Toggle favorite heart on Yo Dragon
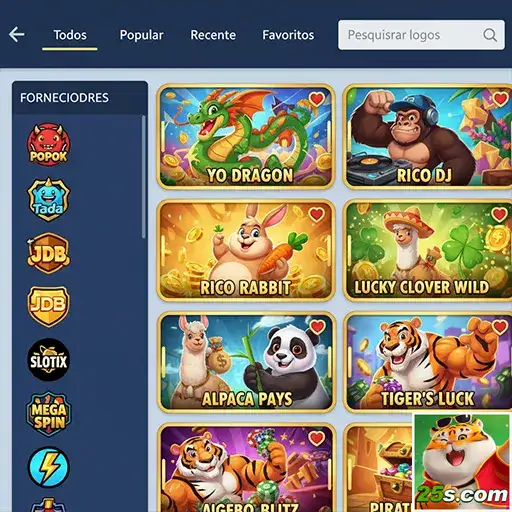Image resolution: width=512 pixels, height=512 pixels. point(316,99)
